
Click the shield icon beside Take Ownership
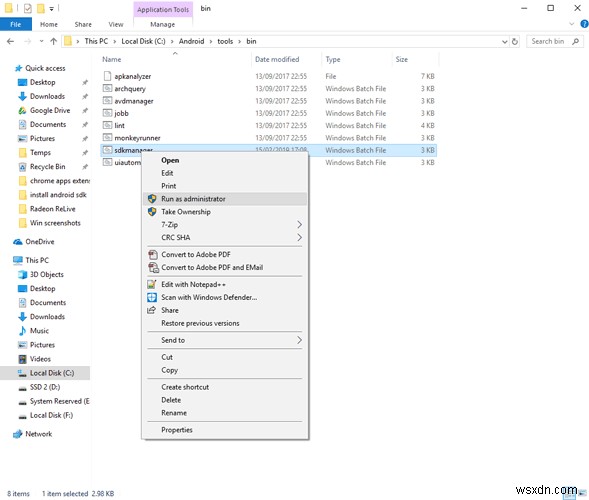(x=152, y=212)
